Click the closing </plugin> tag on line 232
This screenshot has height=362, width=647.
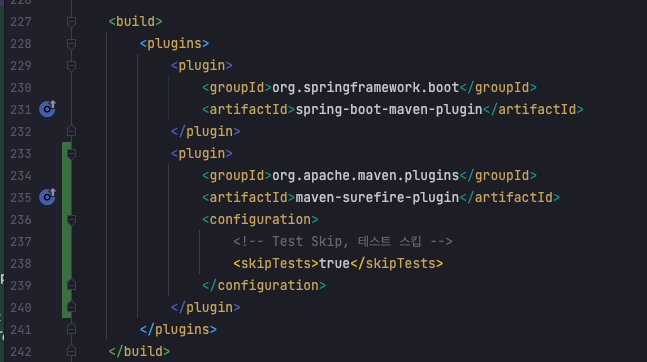[x=205, y=131]
